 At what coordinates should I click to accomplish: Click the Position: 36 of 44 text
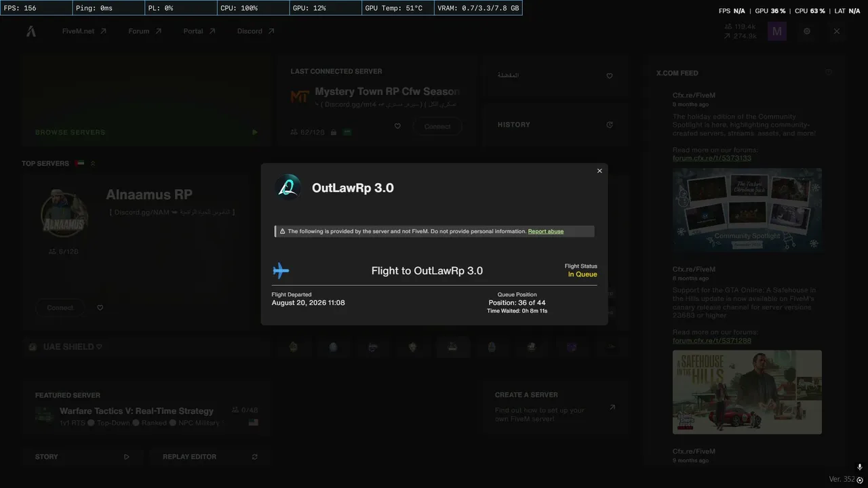517,303
